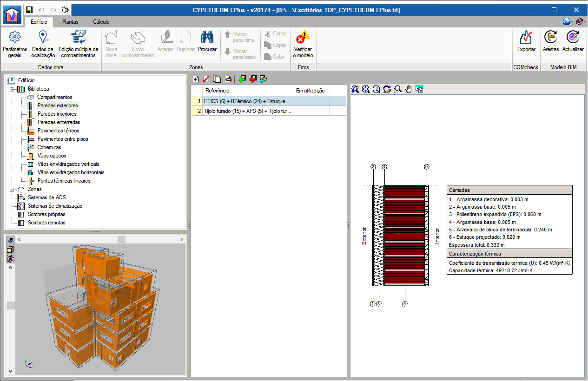Select Vãos envidraçados verticais item

(68, 164)
